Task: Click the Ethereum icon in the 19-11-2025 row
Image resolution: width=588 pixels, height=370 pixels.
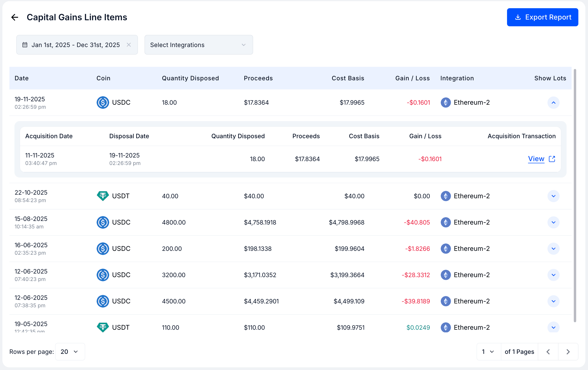Action: pyautogui.click(x=446, y=103)
